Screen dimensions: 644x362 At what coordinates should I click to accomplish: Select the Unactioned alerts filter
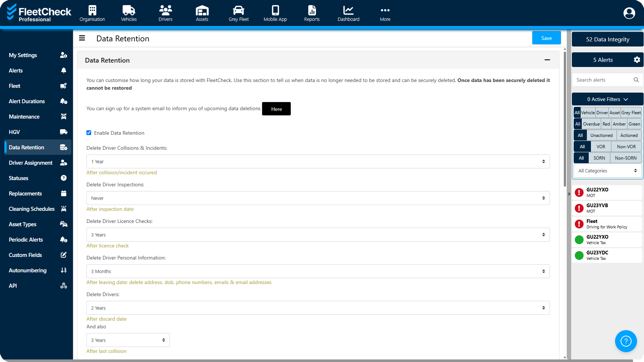pyautogui.click(x=601, y=135)
